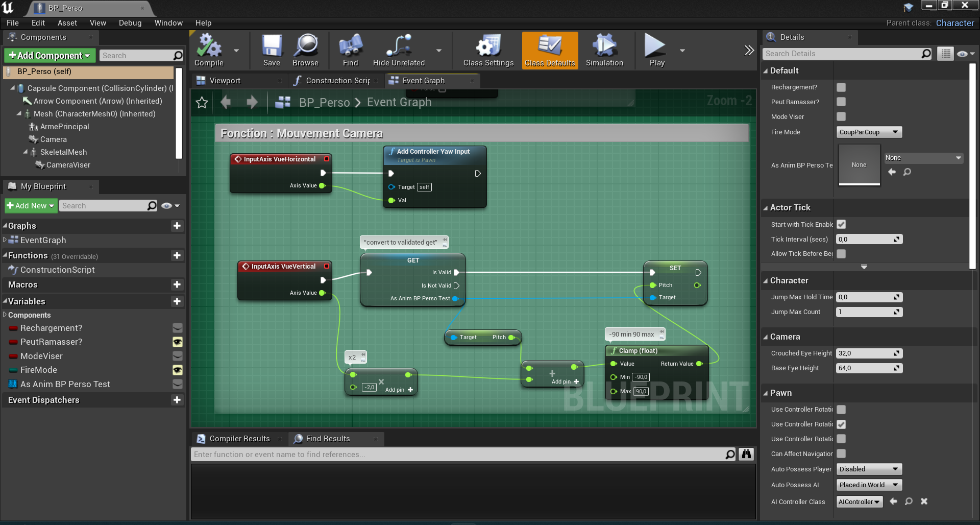This screenshot has width=980, height=525.
Task: Add new Event Dispatcher with plus icon
Action: pyautogui.click(x=177, y=400)
